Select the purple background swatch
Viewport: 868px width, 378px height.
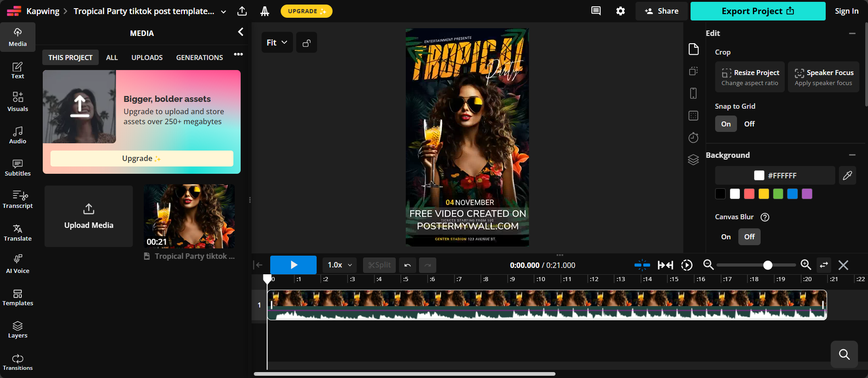click(807, 194)
